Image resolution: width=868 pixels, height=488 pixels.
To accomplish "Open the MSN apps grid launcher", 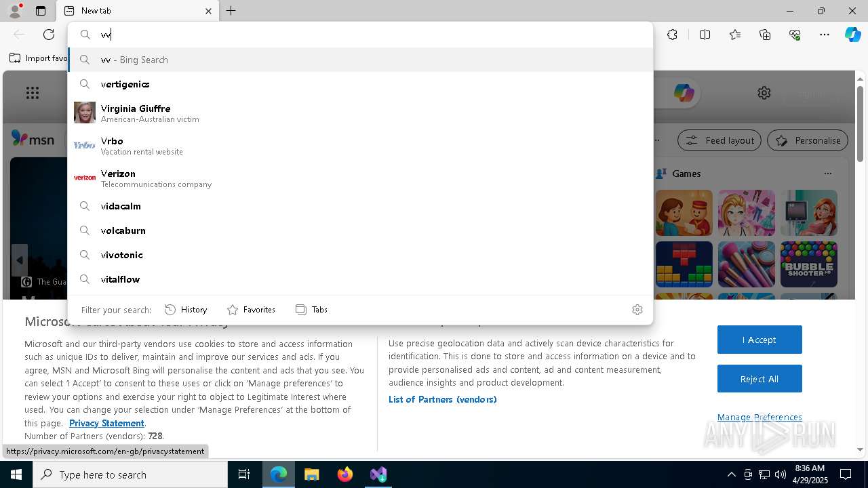I will tap(33, 93).
